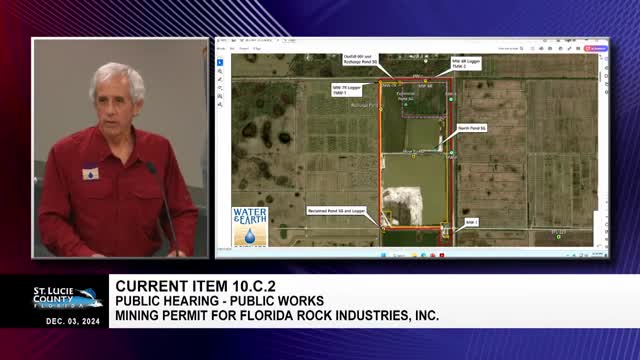
Task: Click the taskbar Search box
Action: [399, 256]
